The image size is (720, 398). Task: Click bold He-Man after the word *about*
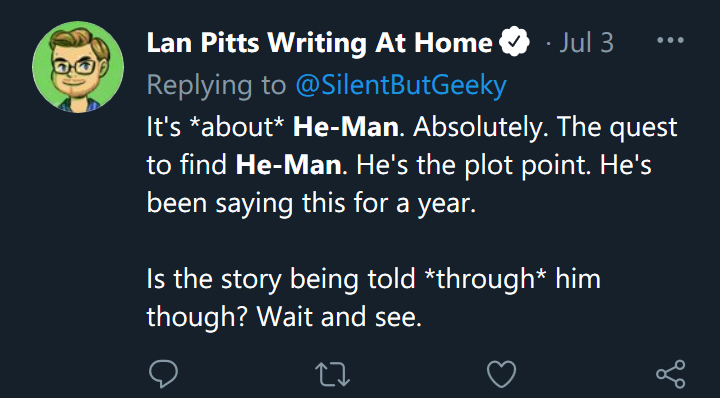coord(346,127)
